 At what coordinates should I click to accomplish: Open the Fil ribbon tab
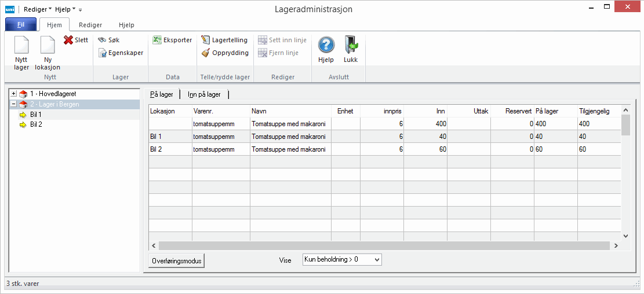20,25
